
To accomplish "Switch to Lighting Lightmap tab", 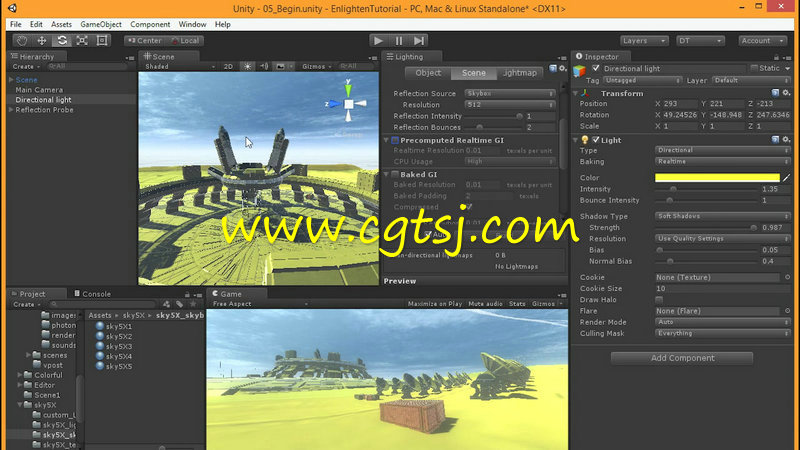I will pyautogui.click(x=519, y=73).
